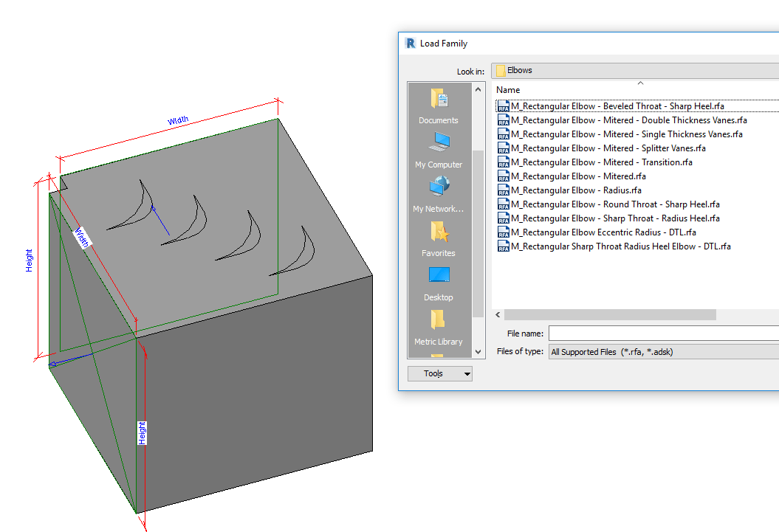Click boxed Height label on front edge
Screen dimensions: 779x532
(142, 432)
